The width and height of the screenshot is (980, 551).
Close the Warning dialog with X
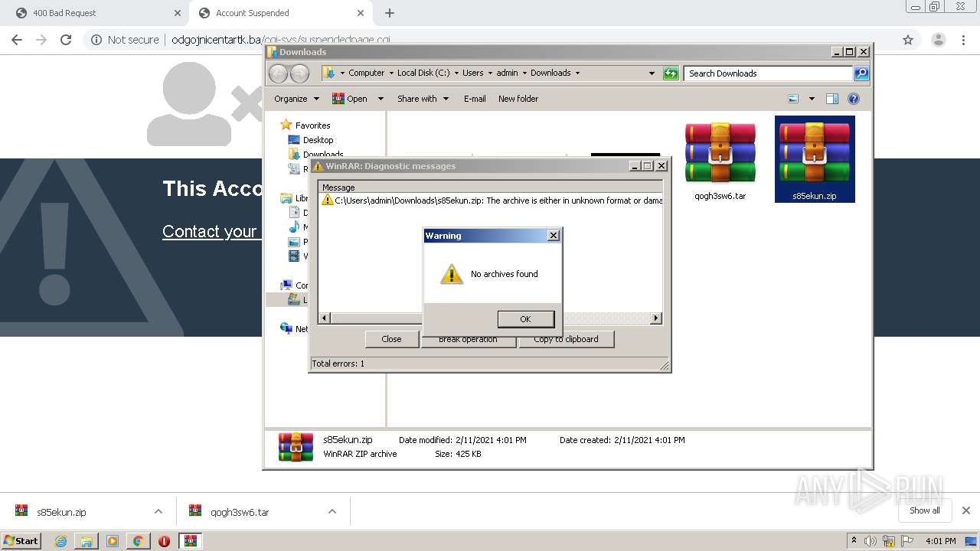(554, 236)
